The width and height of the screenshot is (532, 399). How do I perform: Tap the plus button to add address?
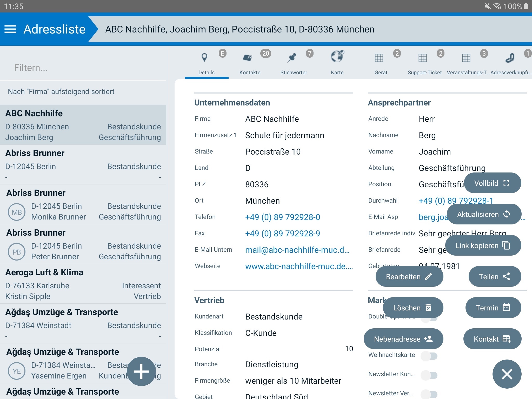pos(141,371)
